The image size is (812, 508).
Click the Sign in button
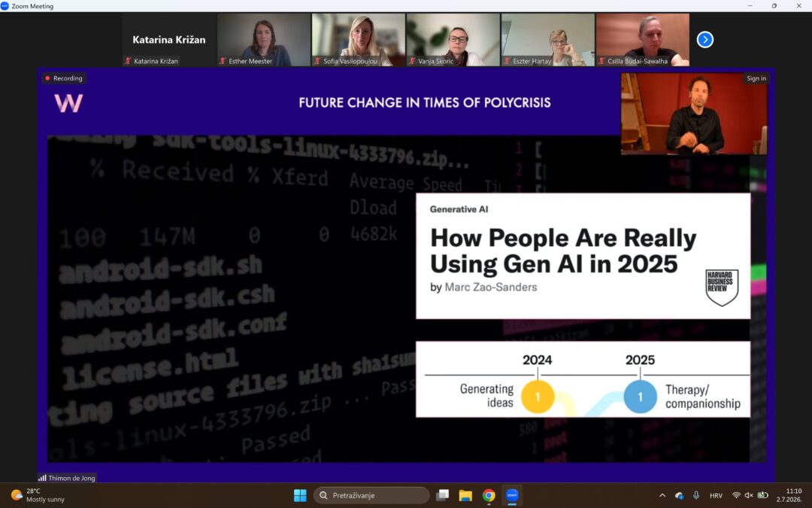[756, 78]
